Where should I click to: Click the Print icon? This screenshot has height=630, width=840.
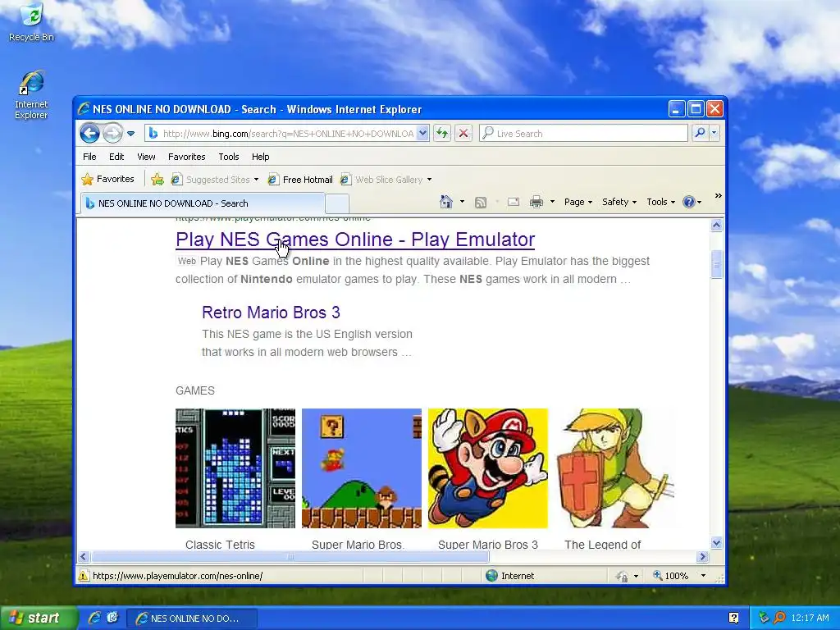coord(536,202)
